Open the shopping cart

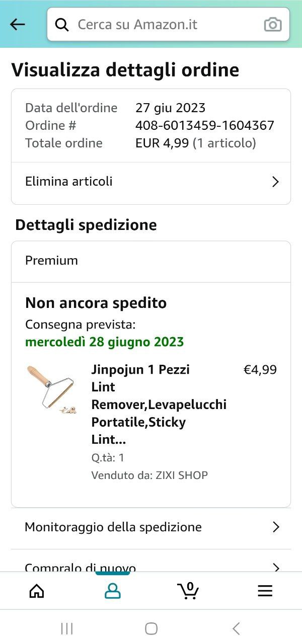[188, 591]
